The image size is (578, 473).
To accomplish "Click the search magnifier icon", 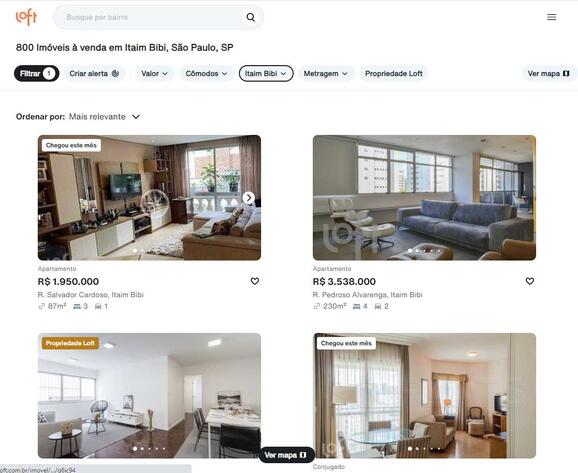I will pos(251,17).
